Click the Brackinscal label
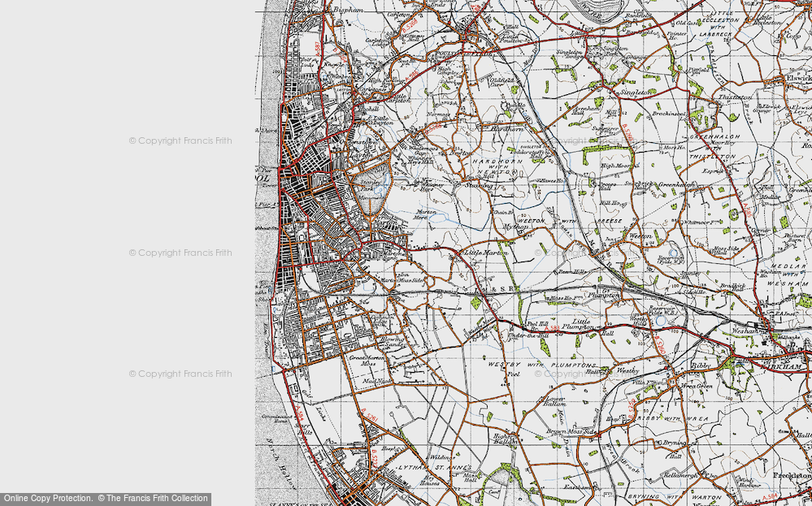 click(669, 114)
